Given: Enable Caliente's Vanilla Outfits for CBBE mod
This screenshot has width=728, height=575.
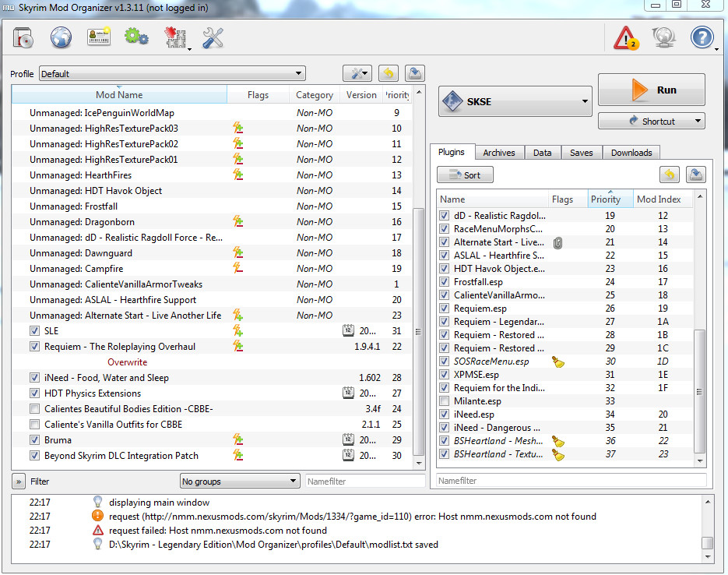Looking at the screenshot, I should pyautogui.click(x=34, y=425).
